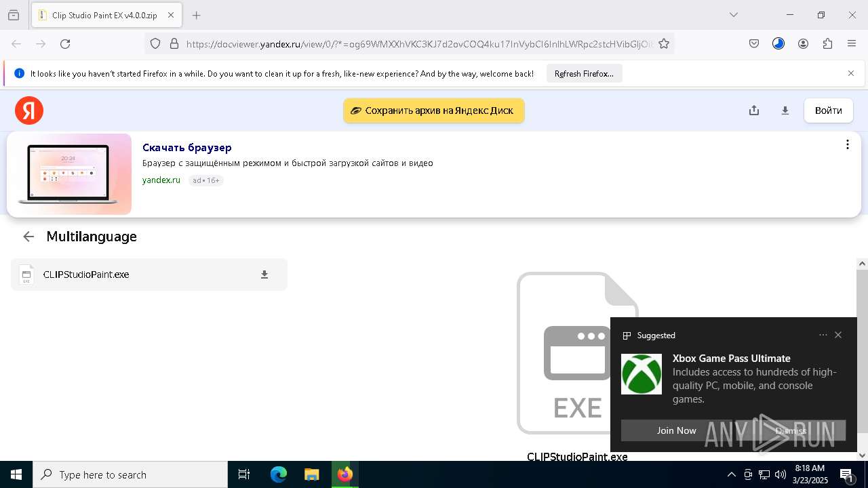Close the Clip Studio Paint zip tab
This screenshot has width=868, height=488.
click(x=170, y=15)
